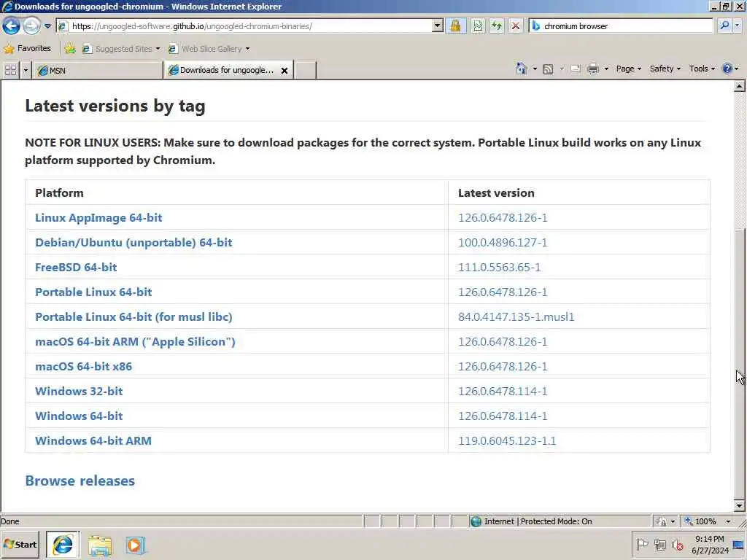Open macOS 64-bit ARM Apple Silicon link
747x560 pixels.
pyautogui.click(x=135, y=341)
